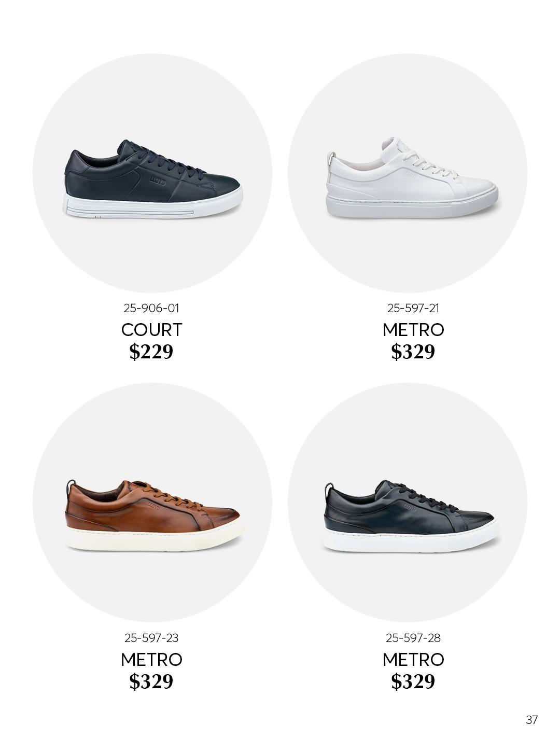
Task: Click the $329 price under black sneaker
Action: [413, 681]
